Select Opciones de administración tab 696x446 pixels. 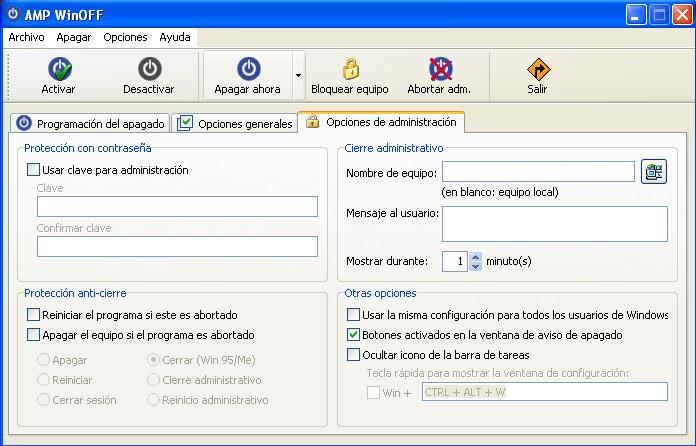[x=381, y=122]
